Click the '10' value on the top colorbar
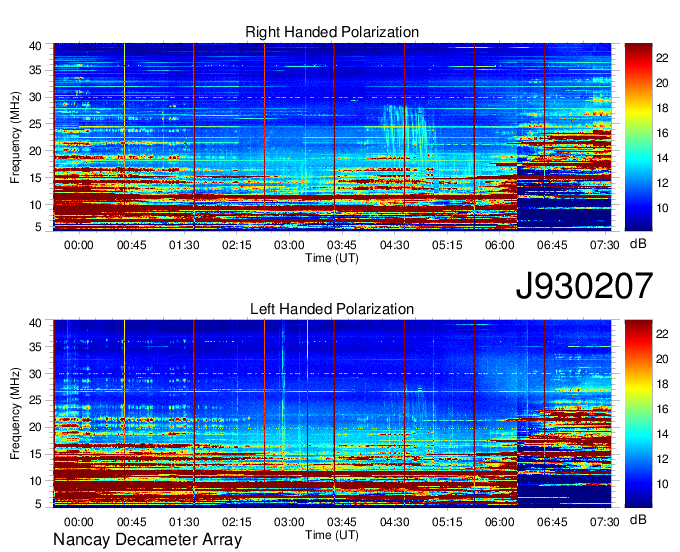Image resolution: width=680 pixels, height=552 pixels. (x=662, y=209)
